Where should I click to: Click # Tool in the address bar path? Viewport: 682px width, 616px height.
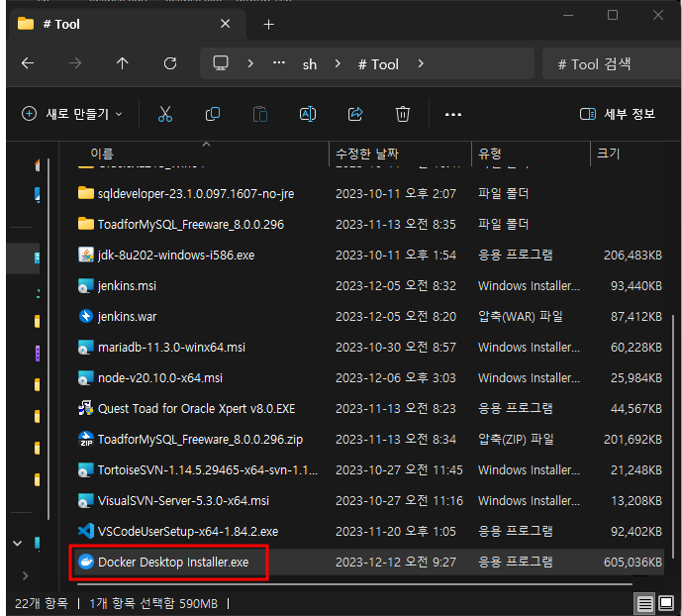point(378,64)
